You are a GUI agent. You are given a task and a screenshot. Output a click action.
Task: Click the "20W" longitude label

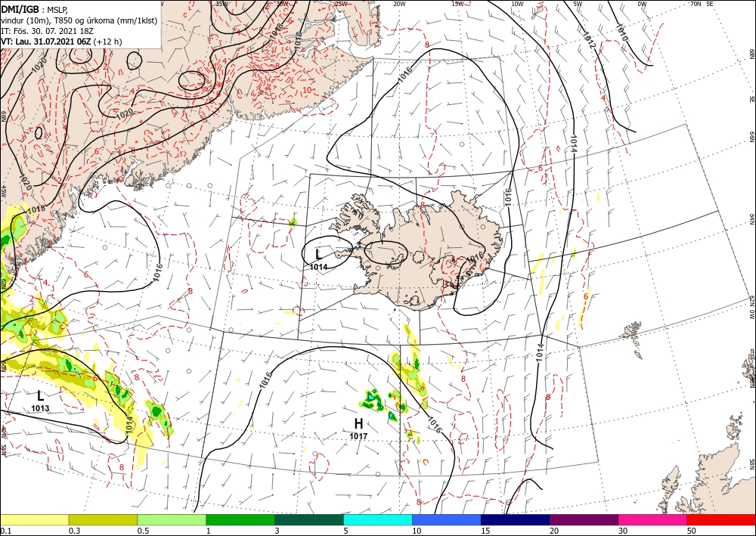398,4
